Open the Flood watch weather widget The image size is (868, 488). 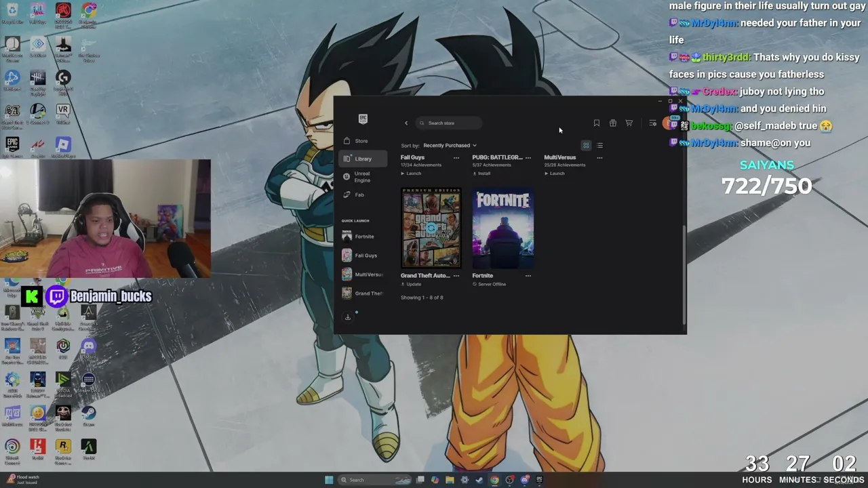(22, 480)
